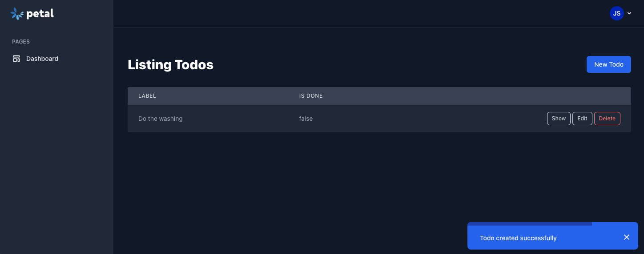
Task: Click the Todo created successfully message
Action: click(518, 238)
